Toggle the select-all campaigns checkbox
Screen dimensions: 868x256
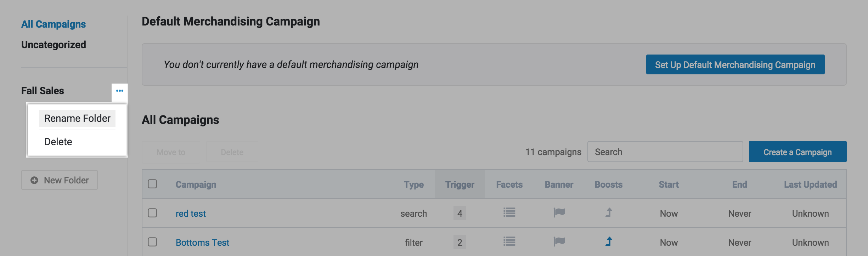point(152,184)
